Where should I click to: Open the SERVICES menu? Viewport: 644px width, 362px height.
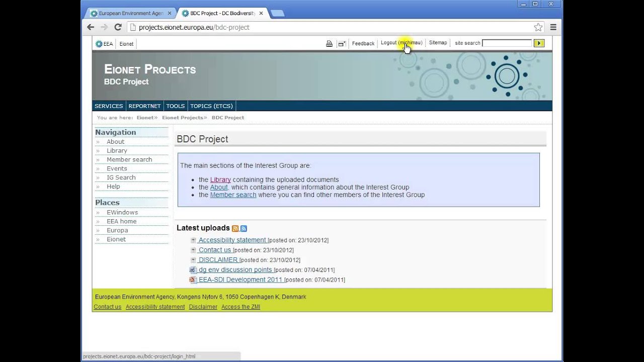(x=109, y=106)
